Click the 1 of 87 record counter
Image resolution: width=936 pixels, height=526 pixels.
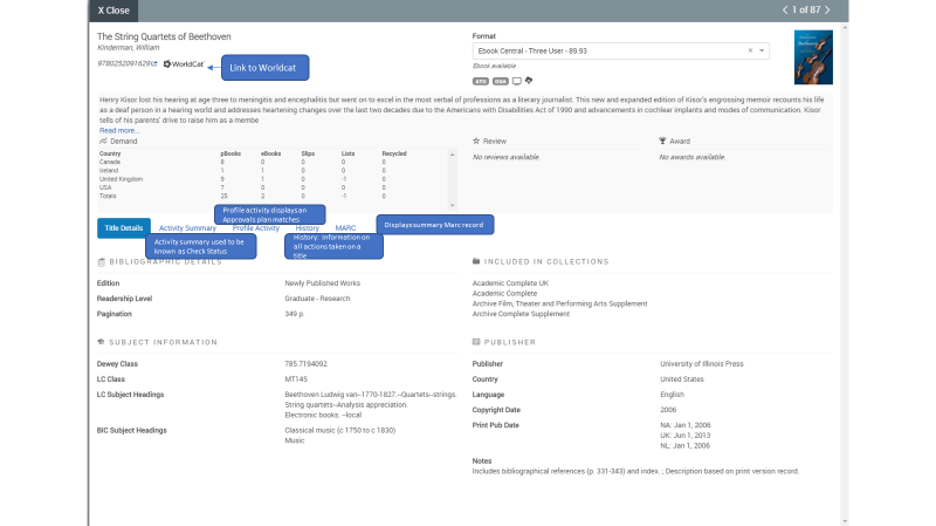click(x=806, y=10)
